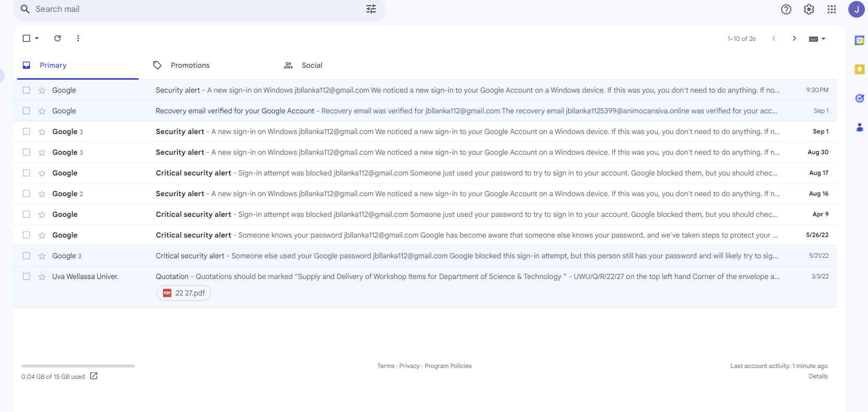Open the 22 27.pdf attachment
868x412 pixels.
tap(184, 293)
